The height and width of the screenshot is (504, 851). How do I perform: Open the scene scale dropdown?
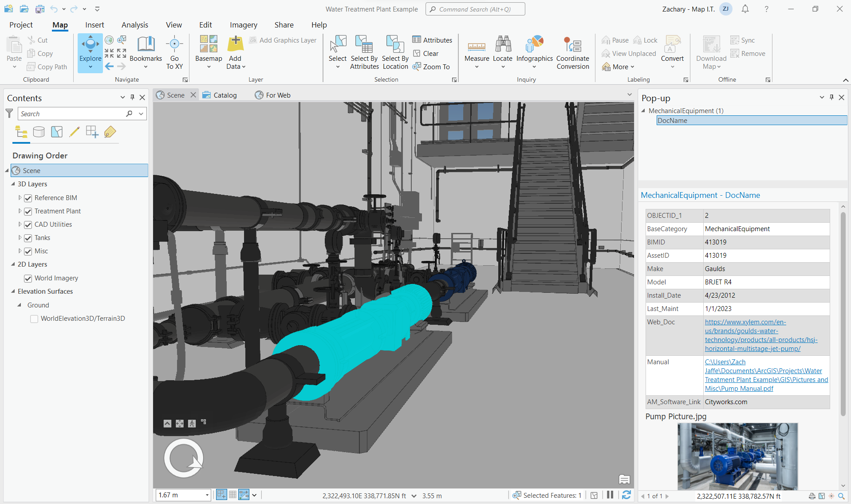tap(207, 495)
